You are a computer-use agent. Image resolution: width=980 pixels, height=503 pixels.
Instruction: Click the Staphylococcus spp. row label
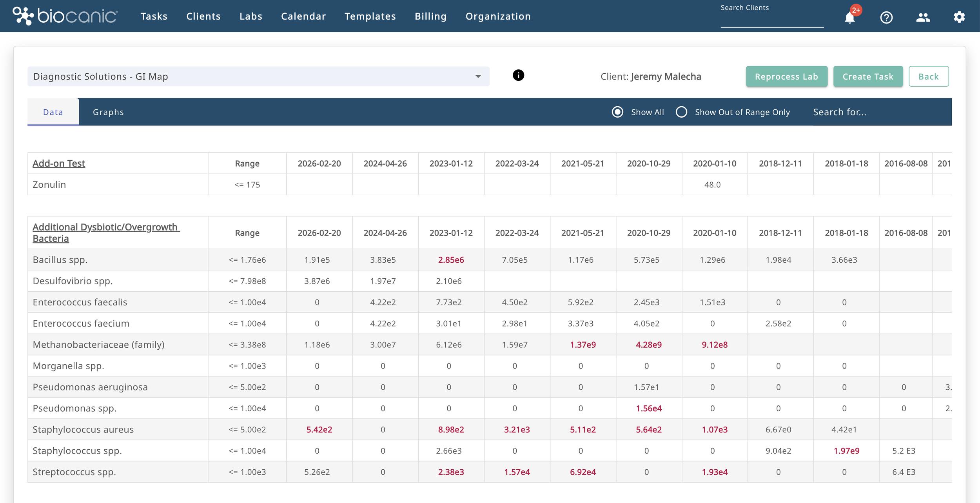coord(77,450)
